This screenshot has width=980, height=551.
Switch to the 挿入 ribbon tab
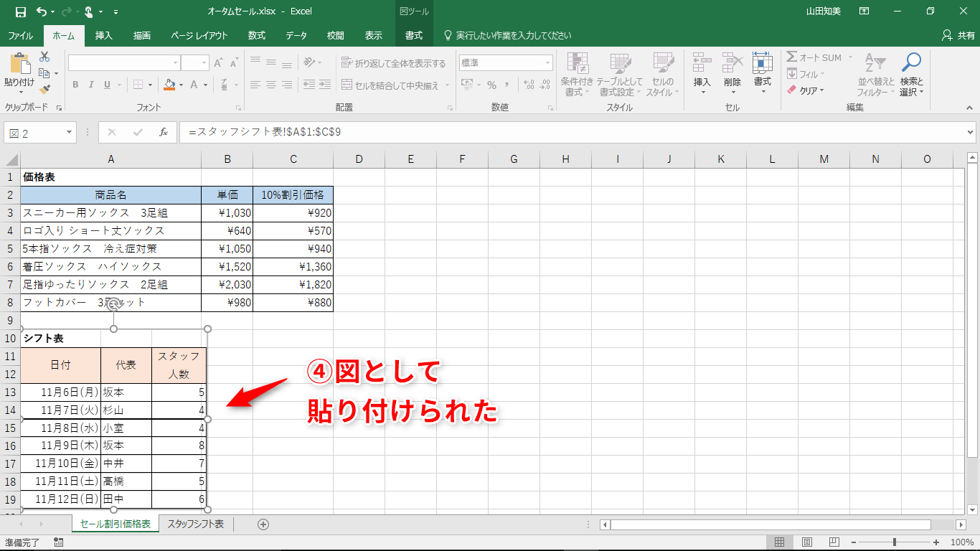(x=104, y=35)
